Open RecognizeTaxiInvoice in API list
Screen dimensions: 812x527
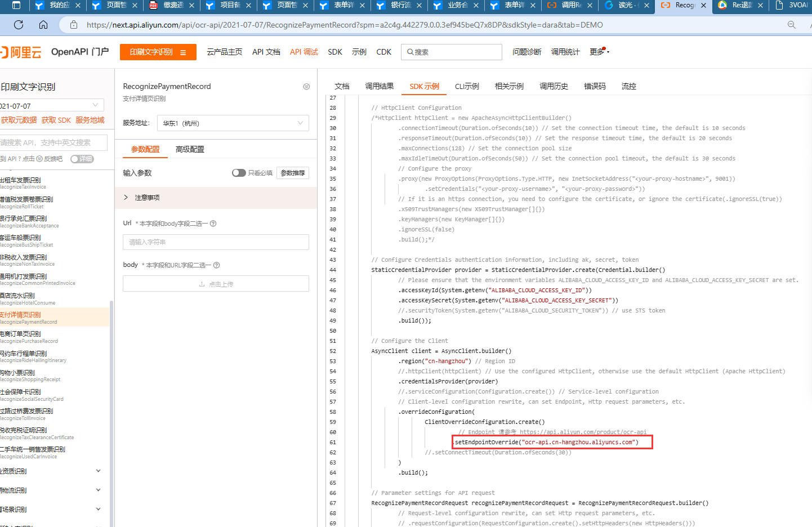coord(24,183)
